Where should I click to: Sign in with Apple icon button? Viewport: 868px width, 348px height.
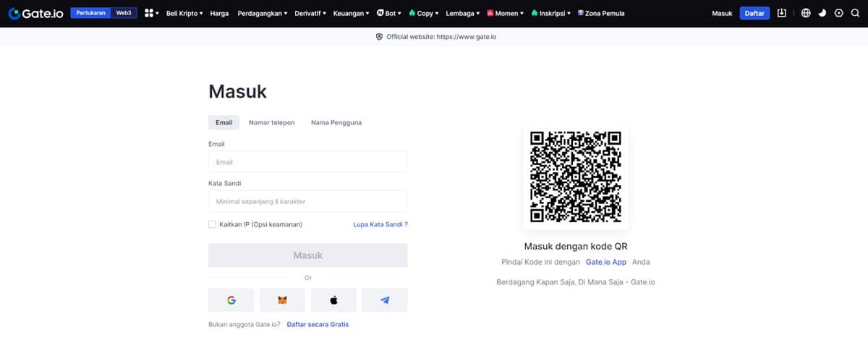pos(333,300)
